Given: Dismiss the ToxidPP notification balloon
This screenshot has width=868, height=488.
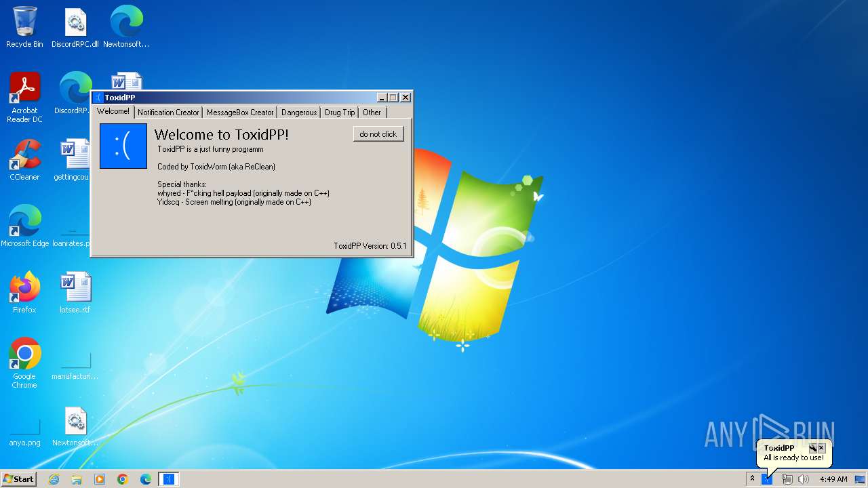Looking at the screenshot, I should 821,448.
